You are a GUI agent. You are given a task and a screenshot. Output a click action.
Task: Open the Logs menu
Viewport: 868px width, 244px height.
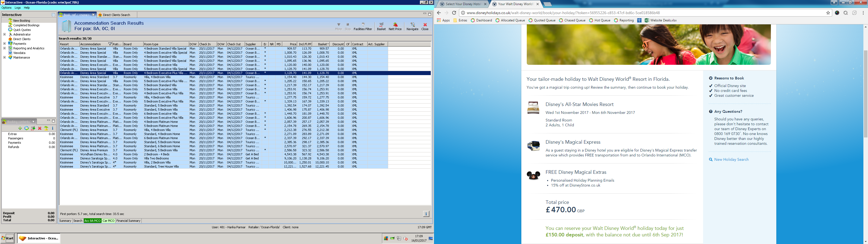pyautogui.click(x=18, y=7)
